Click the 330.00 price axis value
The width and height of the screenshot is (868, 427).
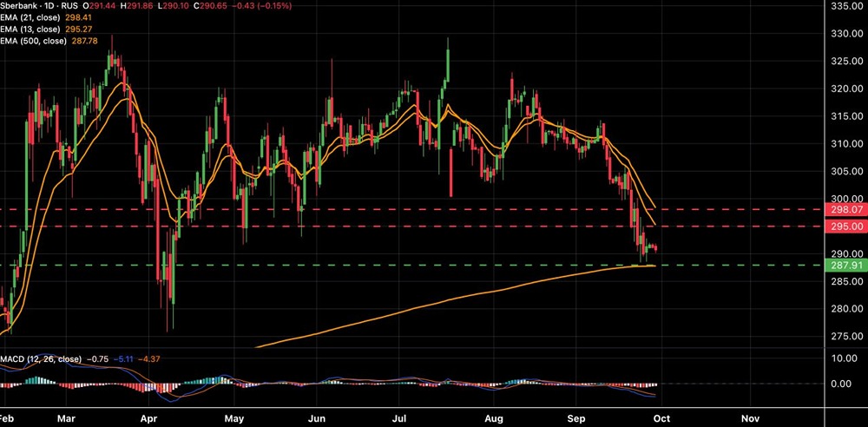847,34
